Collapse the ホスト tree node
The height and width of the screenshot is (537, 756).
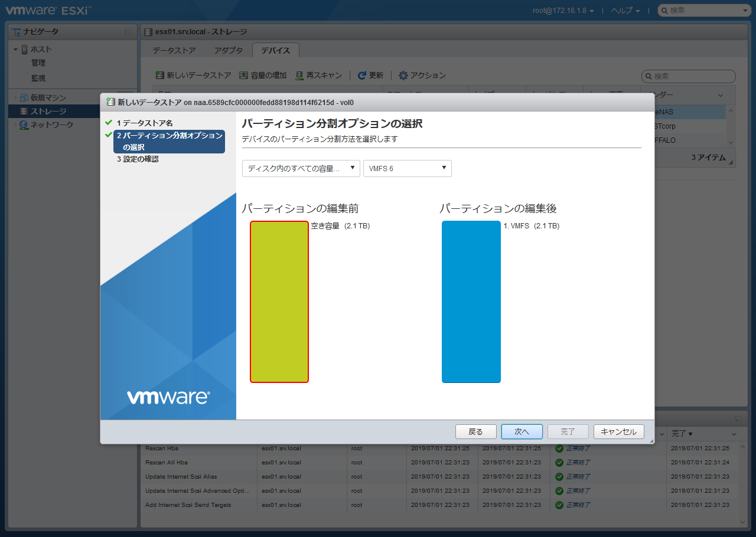click(16, 50)
